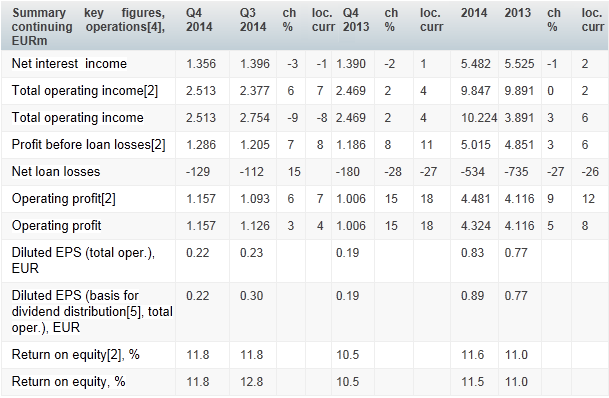Click the Profit before loan losses[2] label

89,144
